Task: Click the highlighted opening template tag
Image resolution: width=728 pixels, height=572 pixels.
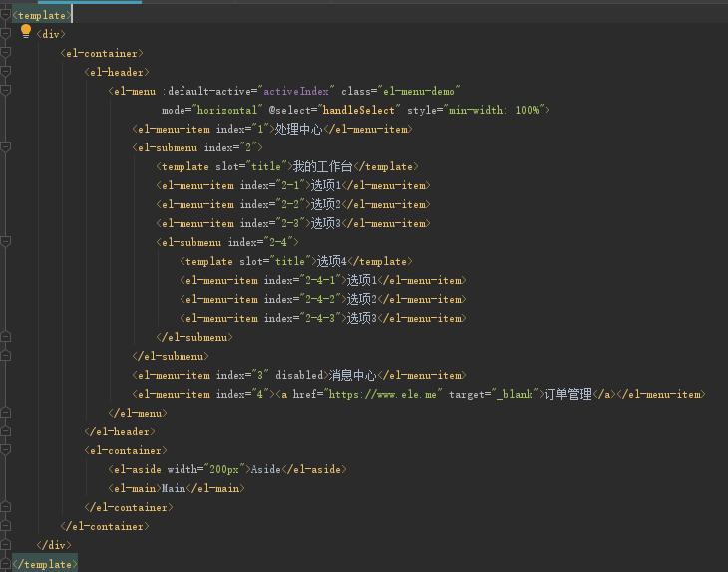Action: coord(42,15)
